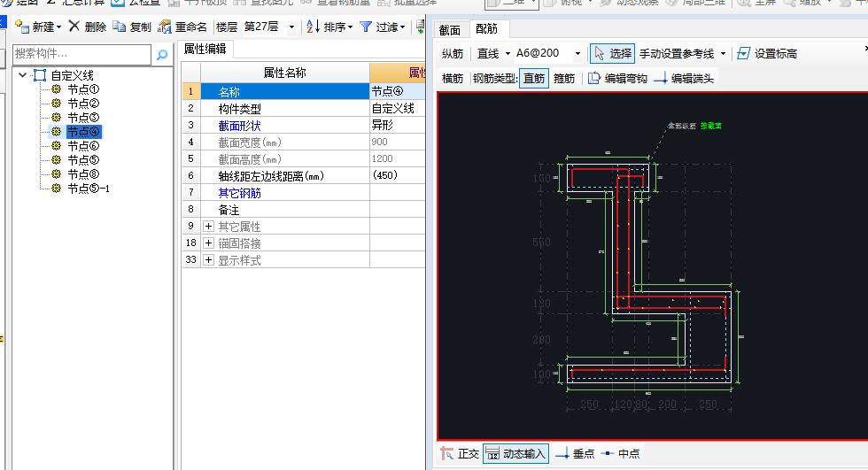Click the 重命名 rename icon

[165, 27]
